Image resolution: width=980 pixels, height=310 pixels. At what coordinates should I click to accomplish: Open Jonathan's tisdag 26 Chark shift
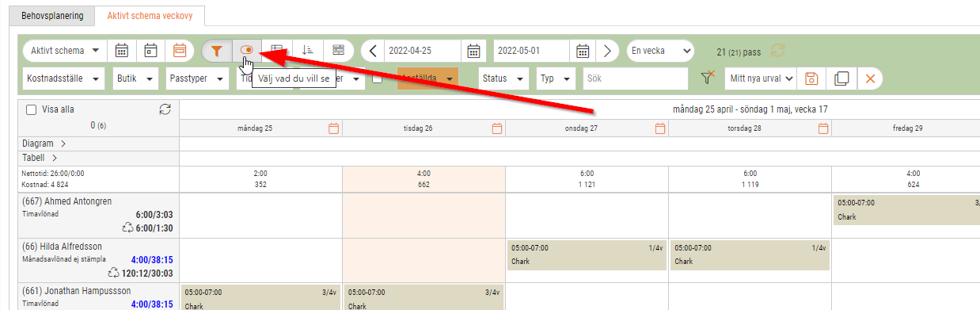coord(424,297)
